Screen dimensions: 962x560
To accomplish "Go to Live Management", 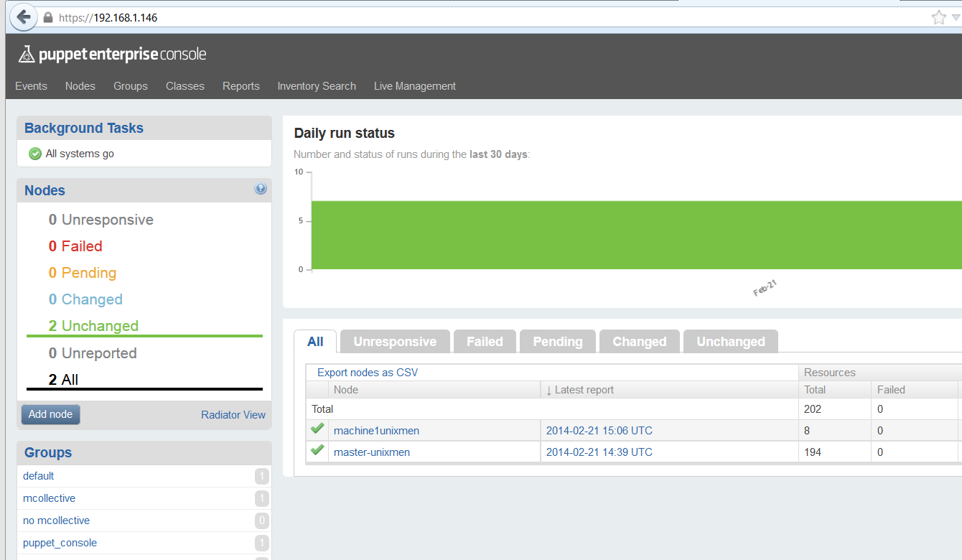I will pyautogui.click(x=415, y=86).
